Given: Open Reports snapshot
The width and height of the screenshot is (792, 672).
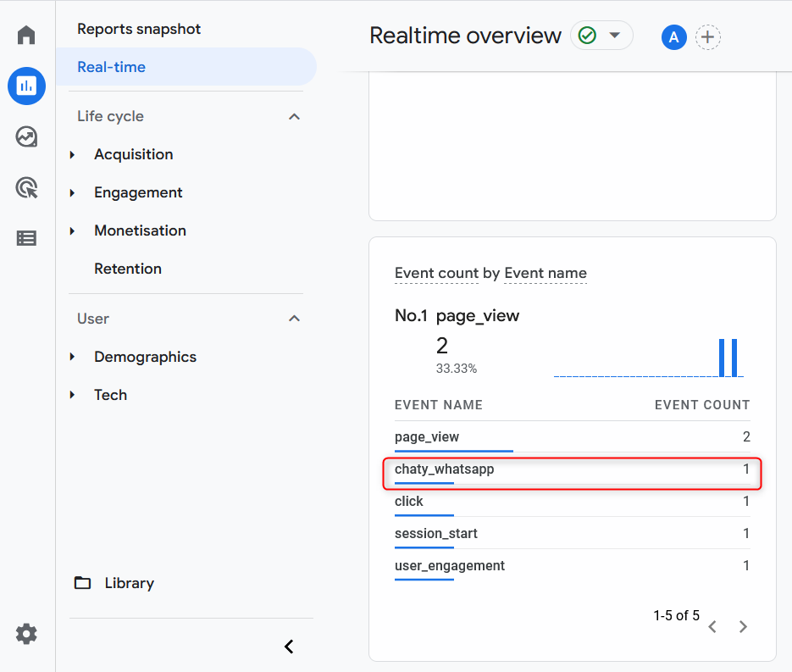Looking at the screenshot, I should tap(139, 30).
